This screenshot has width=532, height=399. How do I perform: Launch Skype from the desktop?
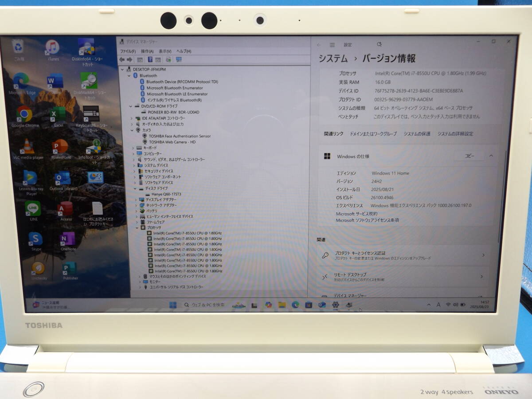36,241
